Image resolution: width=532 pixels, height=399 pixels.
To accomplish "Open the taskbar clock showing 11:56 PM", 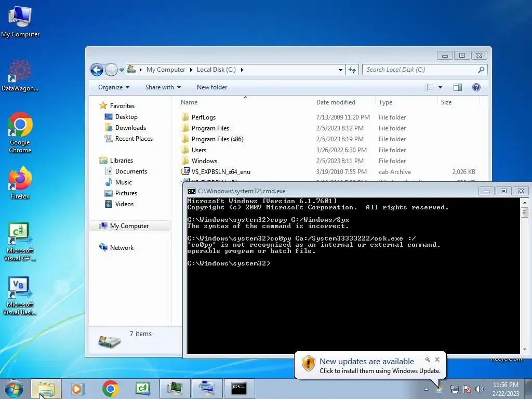I will (506, 389).
